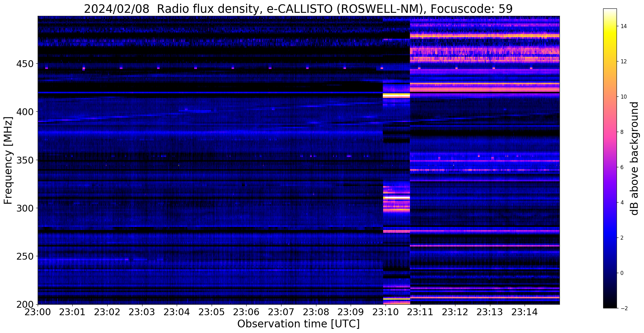Click the 'Observation time [UTC]' axis label
This screenshot has width=644, height=333.
(x=298, y=324)
